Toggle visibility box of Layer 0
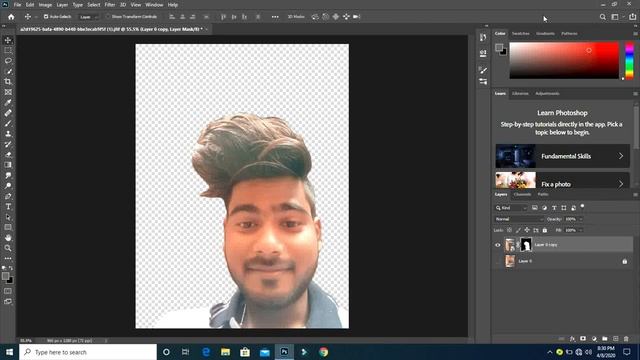Image resolution: width=640 pixels, height=360 pixels. point(498,261)
